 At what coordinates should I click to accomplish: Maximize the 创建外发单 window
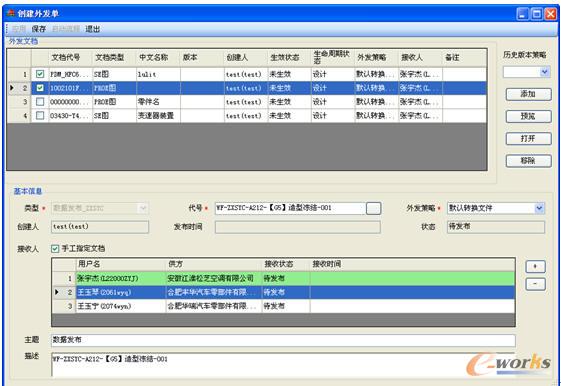click(x=537, y=14)
